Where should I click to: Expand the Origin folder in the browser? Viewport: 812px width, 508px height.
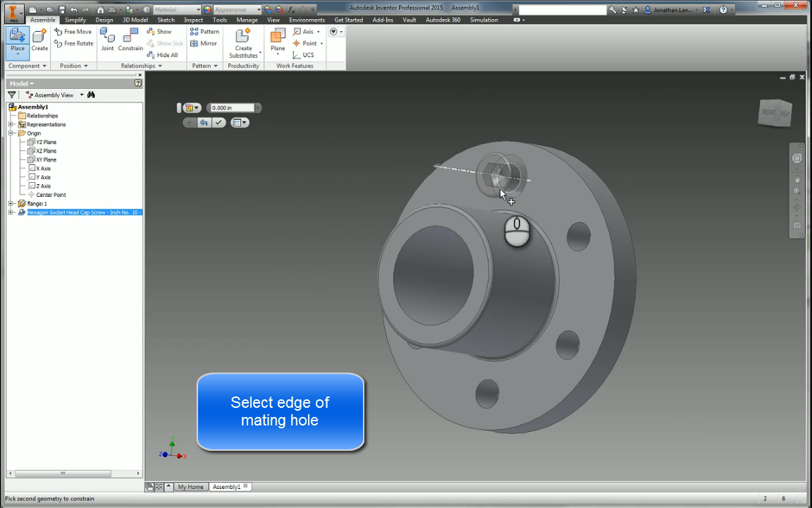pos(11,133)
